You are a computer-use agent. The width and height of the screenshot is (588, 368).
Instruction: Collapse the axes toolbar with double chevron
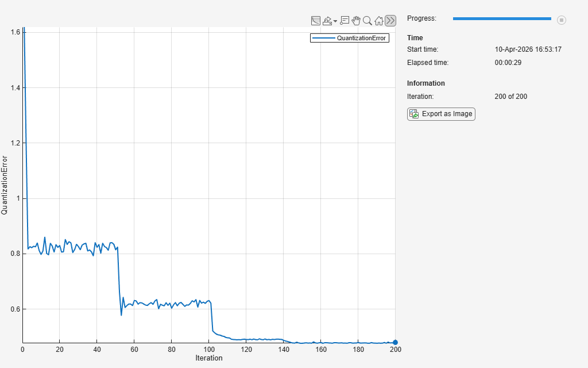390,21
